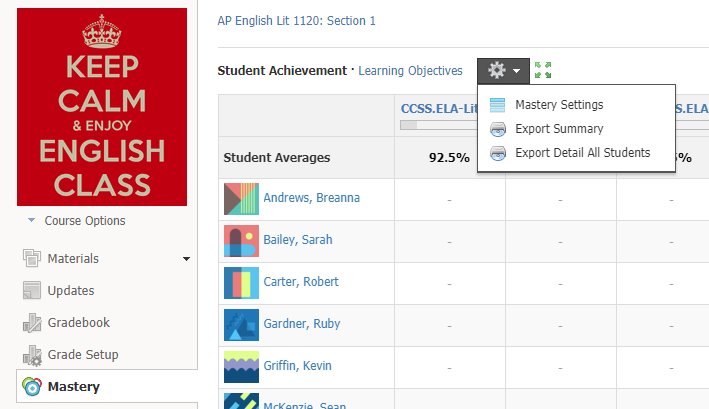Click the Materials folder icon
The image size is (709, 409).
[31, 259]
